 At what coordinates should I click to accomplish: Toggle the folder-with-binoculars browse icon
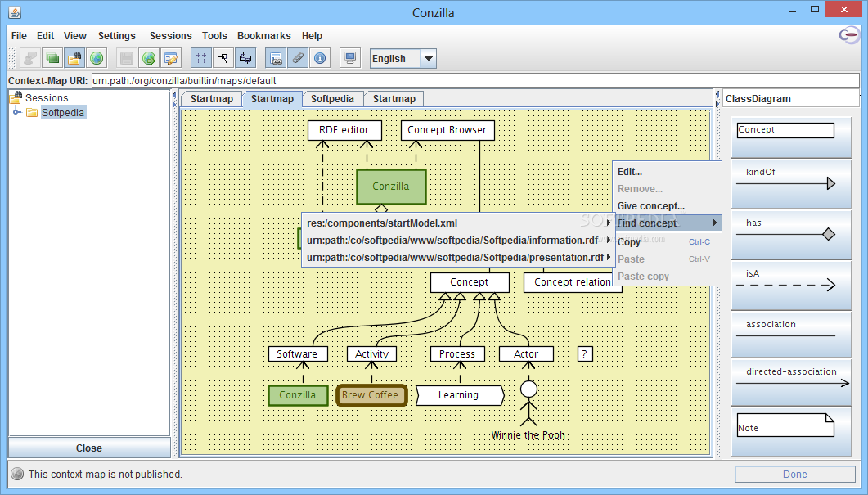pos(74,58)
